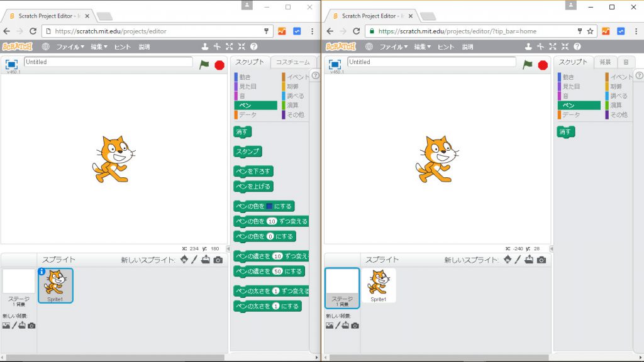Reload page in left browser window
The height and width of the screenshot is (362, 644).
(33, 31)
